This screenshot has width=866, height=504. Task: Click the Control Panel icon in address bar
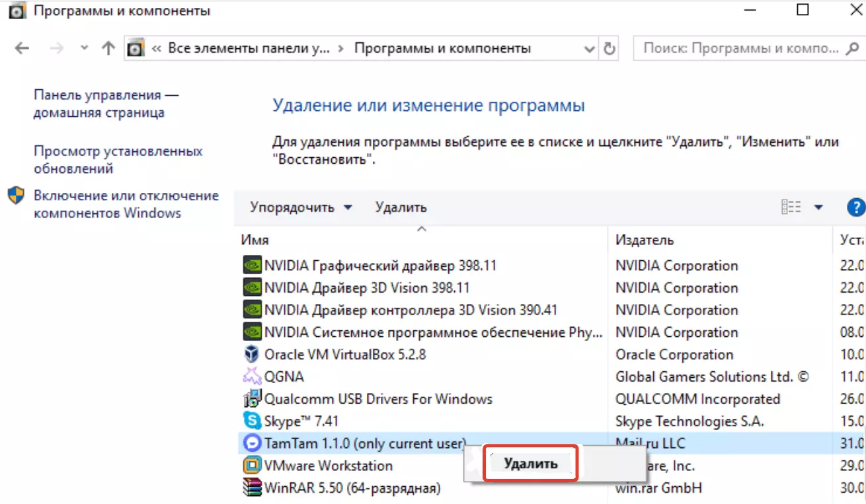coord(136,48)
